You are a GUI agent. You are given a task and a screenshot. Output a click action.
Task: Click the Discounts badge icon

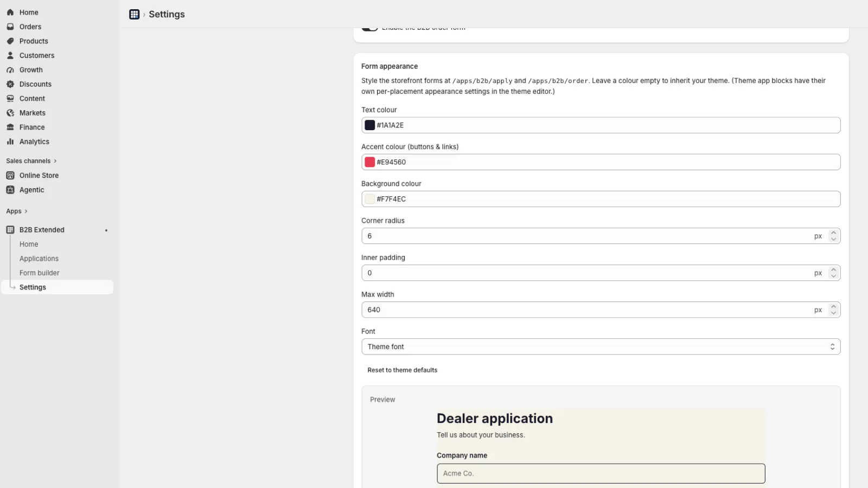(10, 84)
